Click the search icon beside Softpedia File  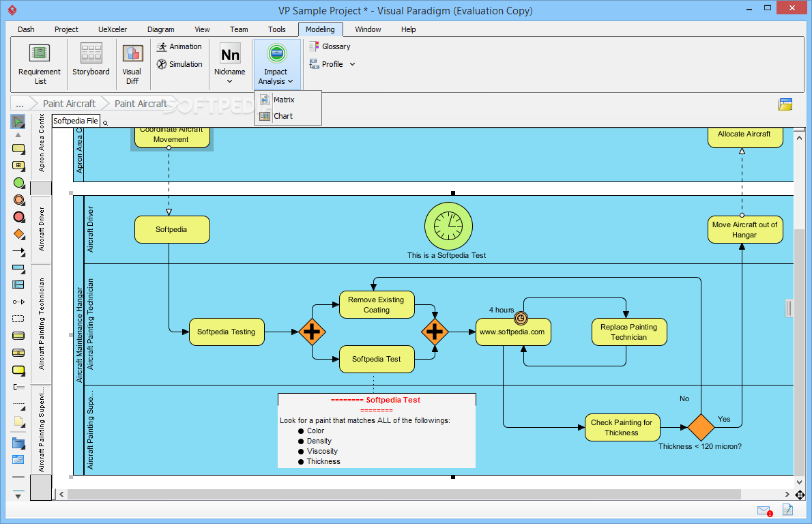[106, 123]
